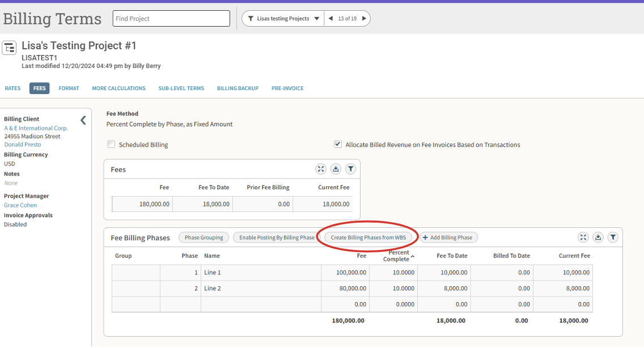This screenshot has height=348, width=644.
Task: Collapse the billing client side panel
Action: (x=83, y=120)
